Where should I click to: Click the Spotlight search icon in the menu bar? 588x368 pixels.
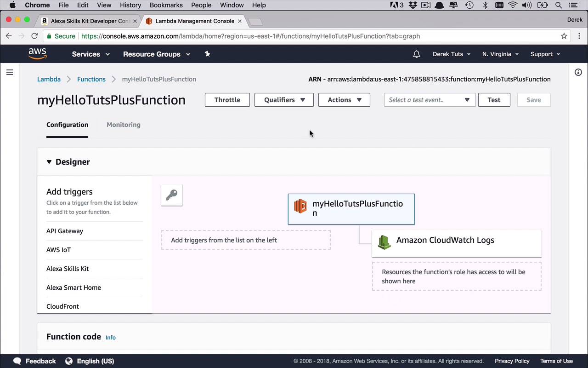pos(559,5)
